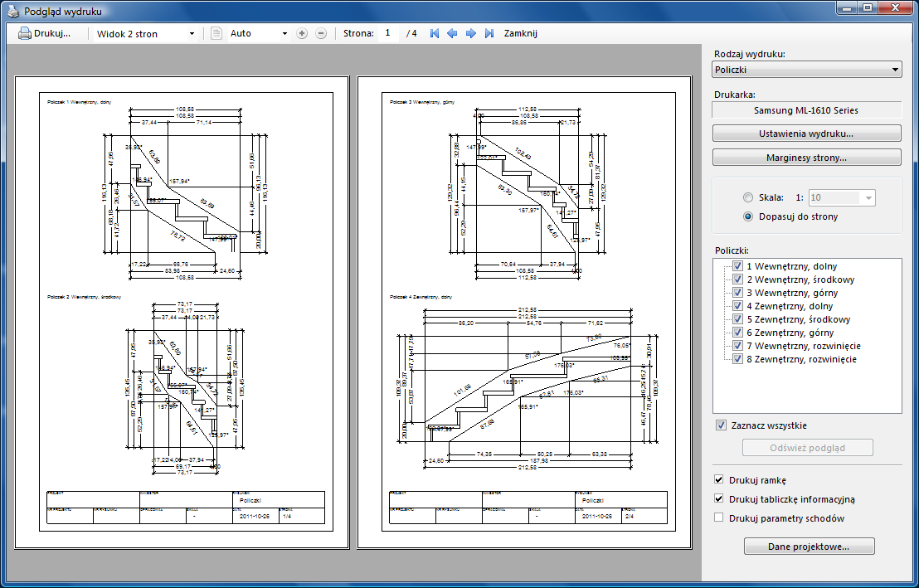Go to the first page
This screenshot has width=919, height=588.
[x=434, y=34]
